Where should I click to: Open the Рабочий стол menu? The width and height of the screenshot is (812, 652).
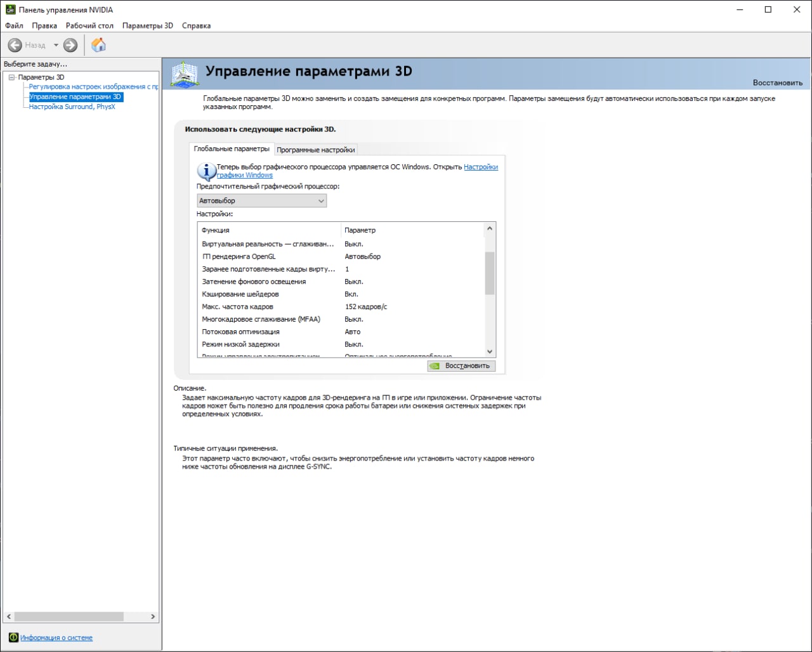tap(89, 25)
